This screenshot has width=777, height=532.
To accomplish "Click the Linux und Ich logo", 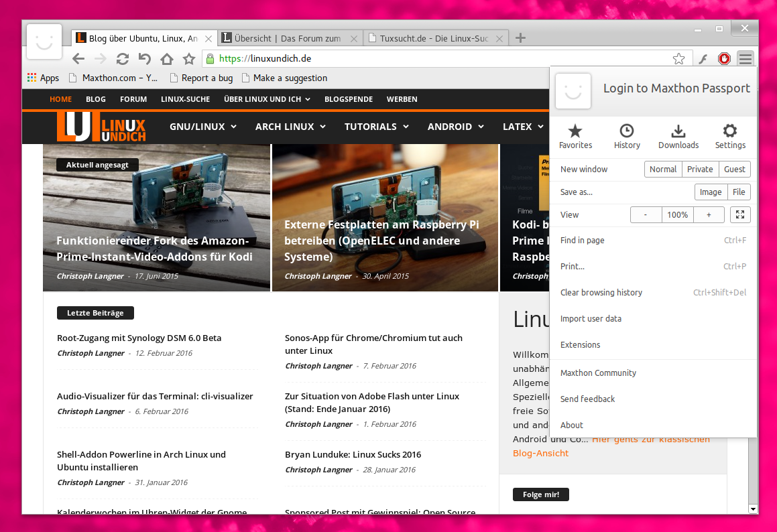I will point(101,127).
